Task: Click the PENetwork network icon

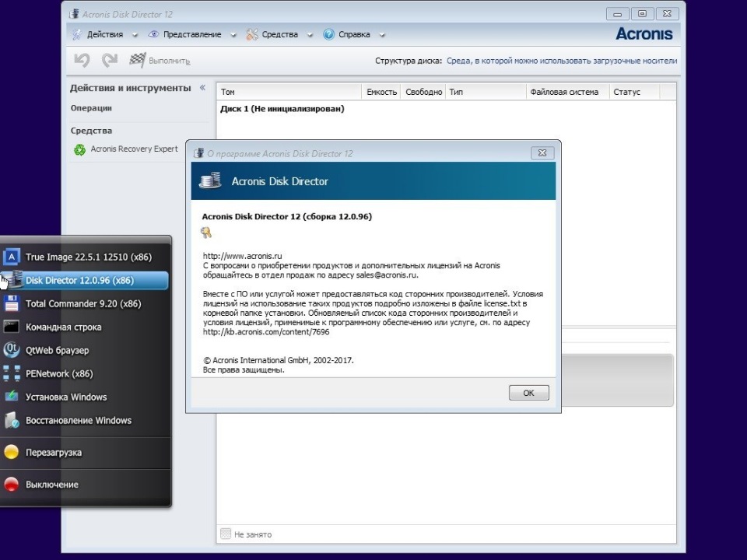Action: tap(12, 373)
